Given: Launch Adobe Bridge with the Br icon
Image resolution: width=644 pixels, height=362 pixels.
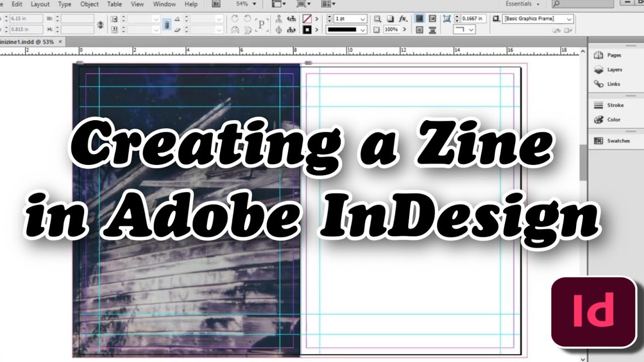Looking at the screenshot, I should (x=216, y=4).
